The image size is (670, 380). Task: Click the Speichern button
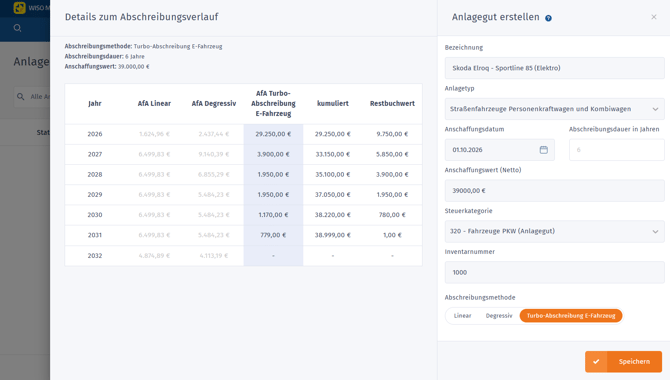pyautogui.click(x=623, y=362)
